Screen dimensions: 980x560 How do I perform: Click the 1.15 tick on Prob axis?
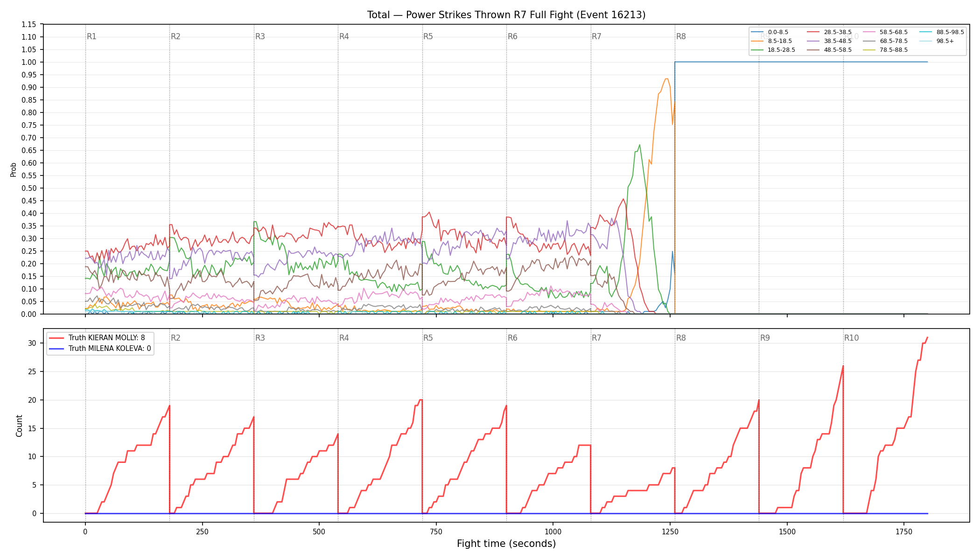click(x=29, y=24)
